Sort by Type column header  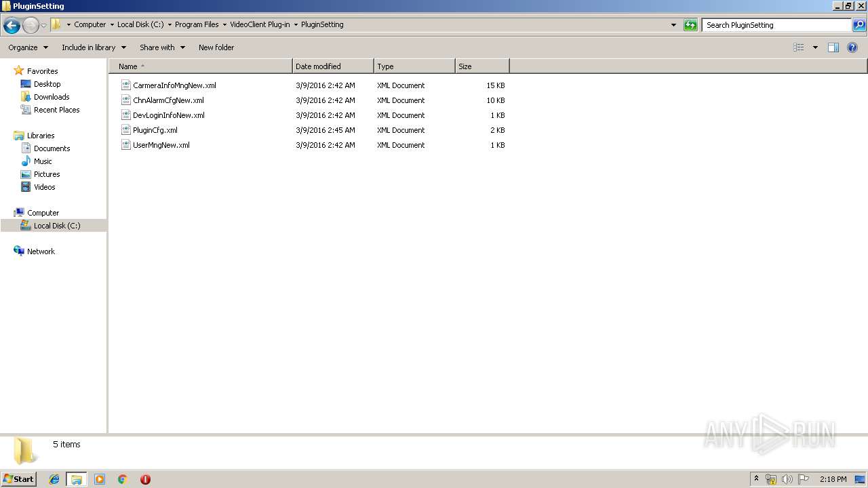(x=414, y=66)
